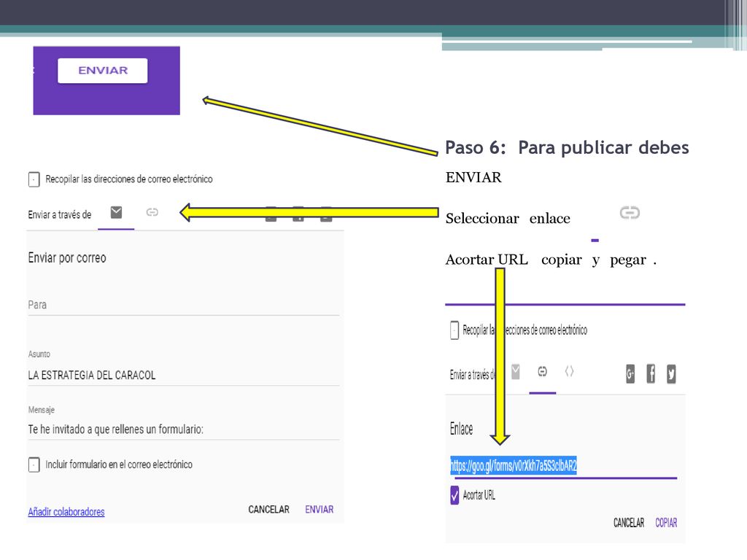The width and height of the screenshot is (747, 560).
Task: Uncheck the Acortar URL checkbox
Action: pyautogui.click(x=454, y=495)
